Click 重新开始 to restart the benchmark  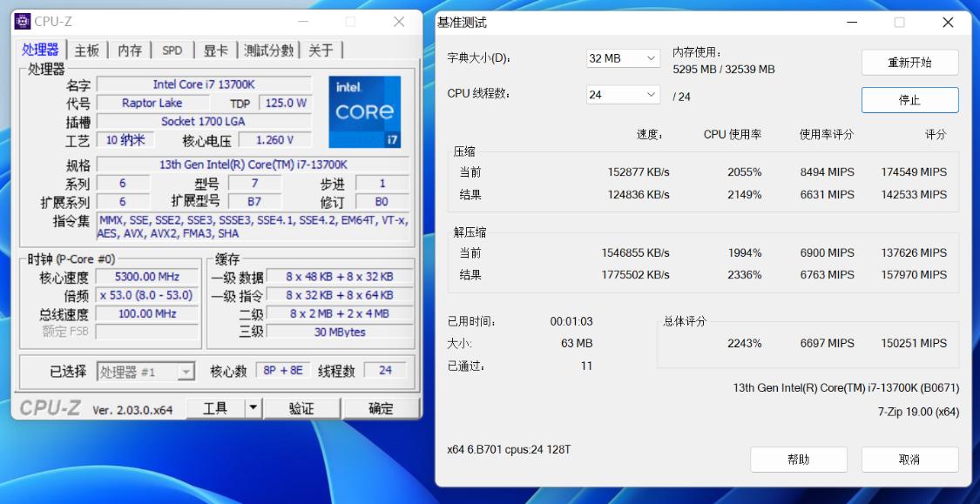909,63
